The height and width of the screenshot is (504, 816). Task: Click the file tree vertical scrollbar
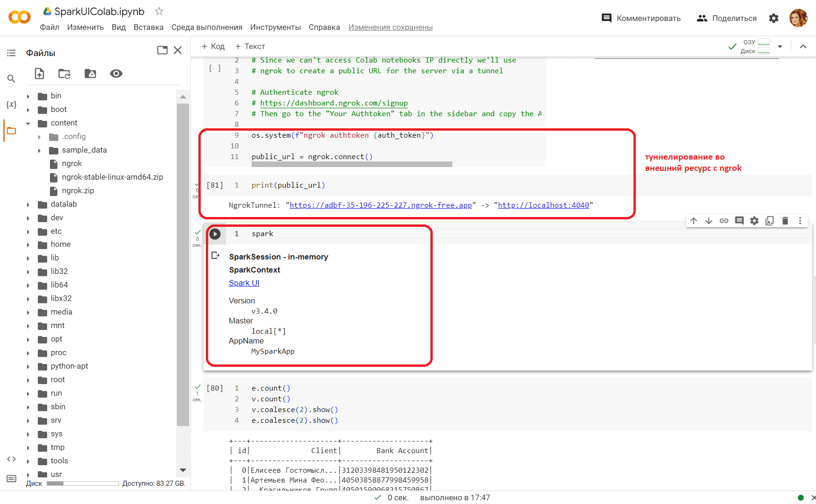183,265
